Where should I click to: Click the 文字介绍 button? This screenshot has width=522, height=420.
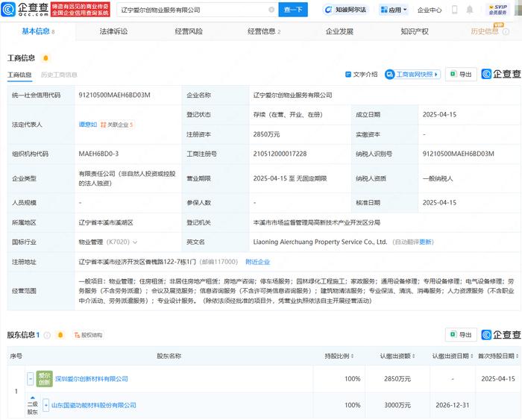pyautogui.click(x=362, y=75)
